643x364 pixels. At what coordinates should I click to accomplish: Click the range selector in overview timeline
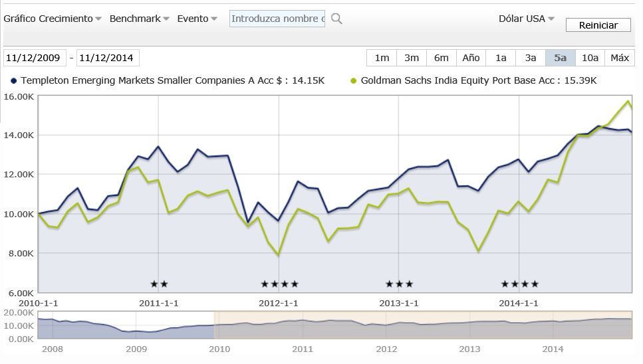pyautogui.click(x=423, y=325)
